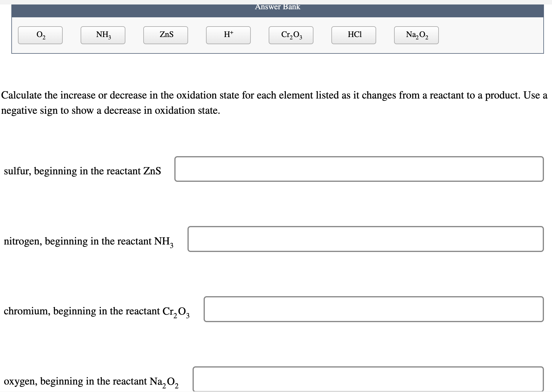Click the answer field for sulfur in ZnS
552x392 pixels.
[358, 169]
